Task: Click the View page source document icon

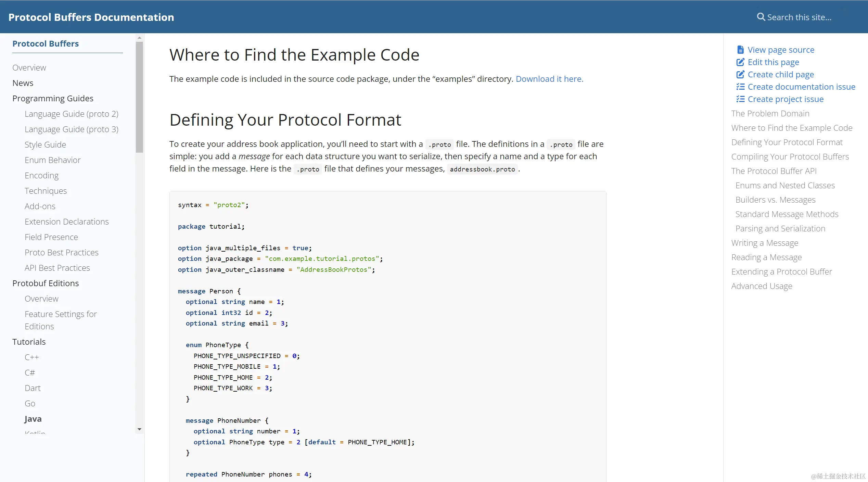Action: pos(740,50)
